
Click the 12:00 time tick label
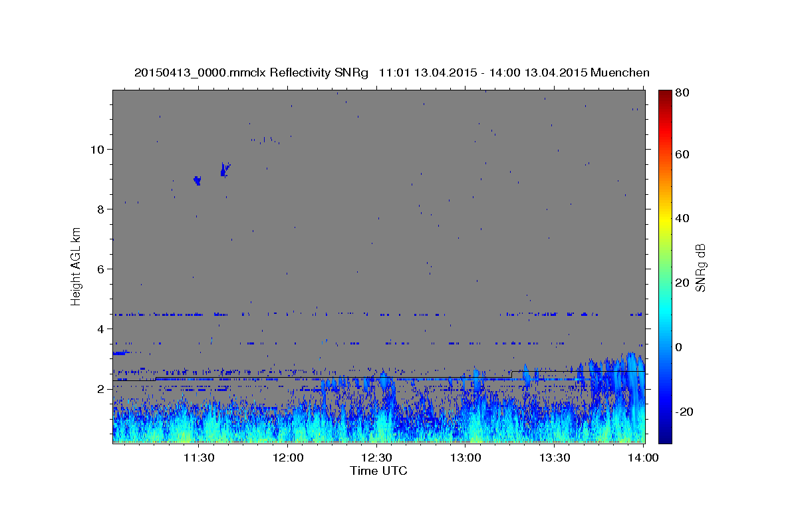click(x=287, y=458)
